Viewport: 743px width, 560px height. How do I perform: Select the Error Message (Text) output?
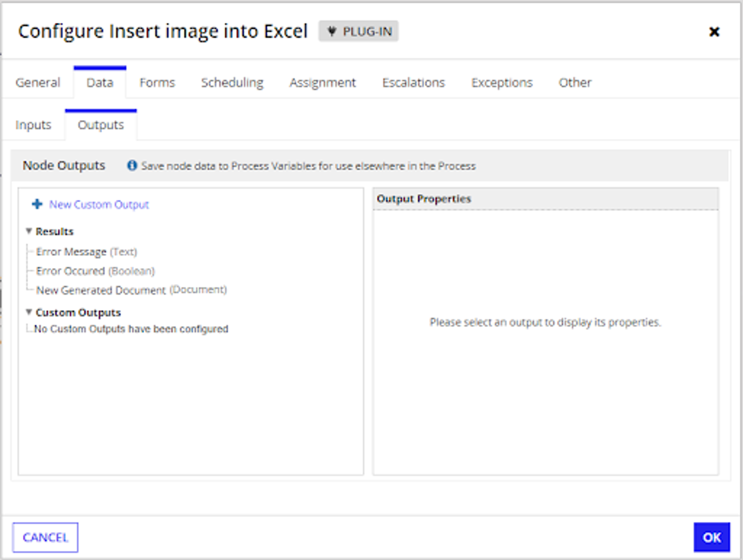[87, 252]
